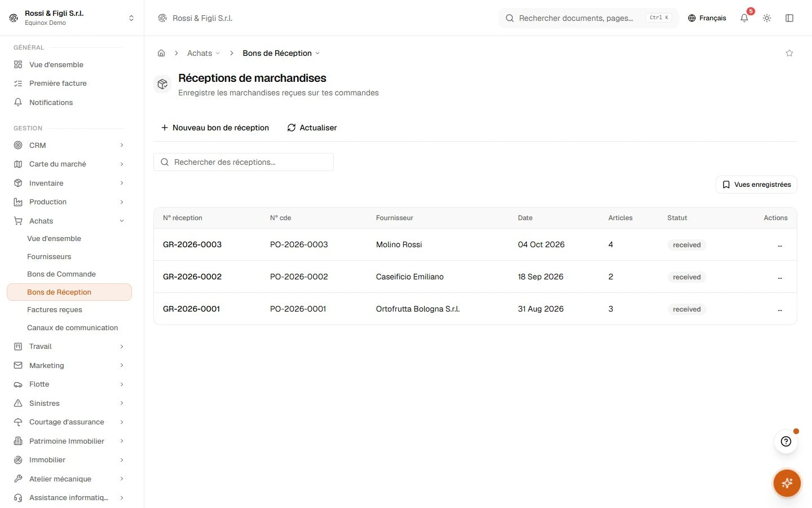Collapse the sidebar using the panel icon
Viewport: 812px width, 508px height.
(789, 18)
